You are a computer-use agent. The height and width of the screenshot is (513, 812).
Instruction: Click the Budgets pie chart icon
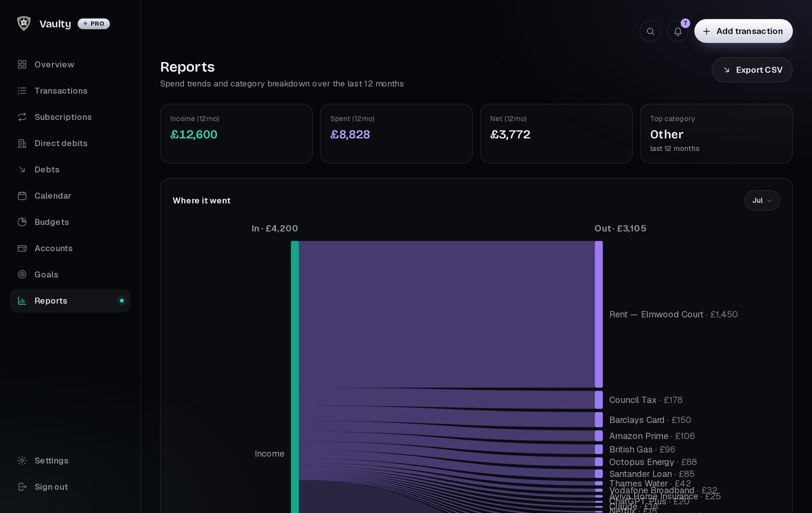point(22,222)
